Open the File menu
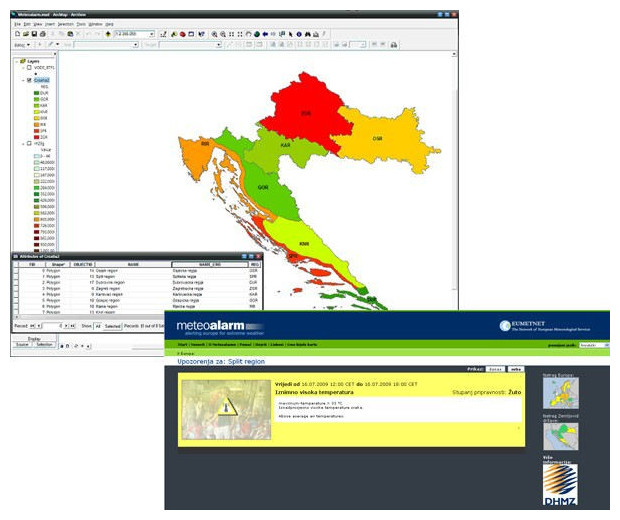Screen dimensions: 620x520 (17, 24)
